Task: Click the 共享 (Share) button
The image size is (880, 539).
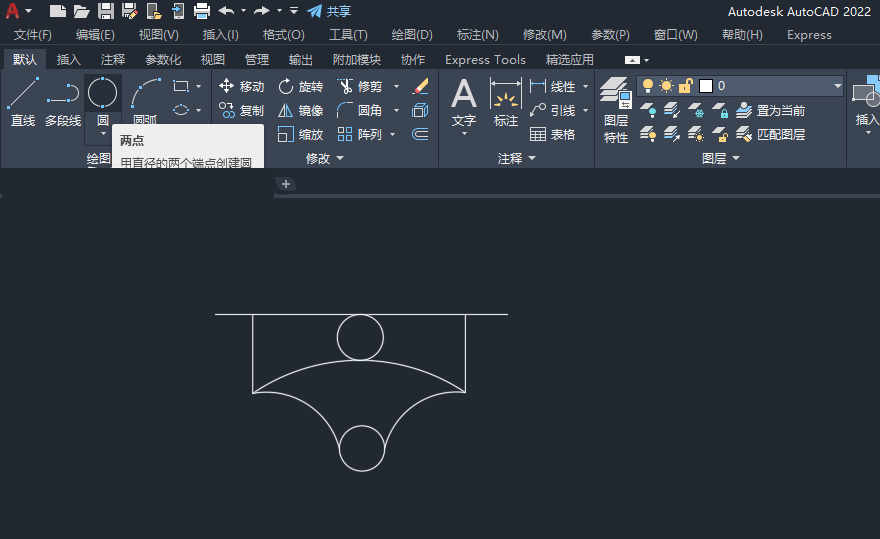Action: click(x=329, y=11)
